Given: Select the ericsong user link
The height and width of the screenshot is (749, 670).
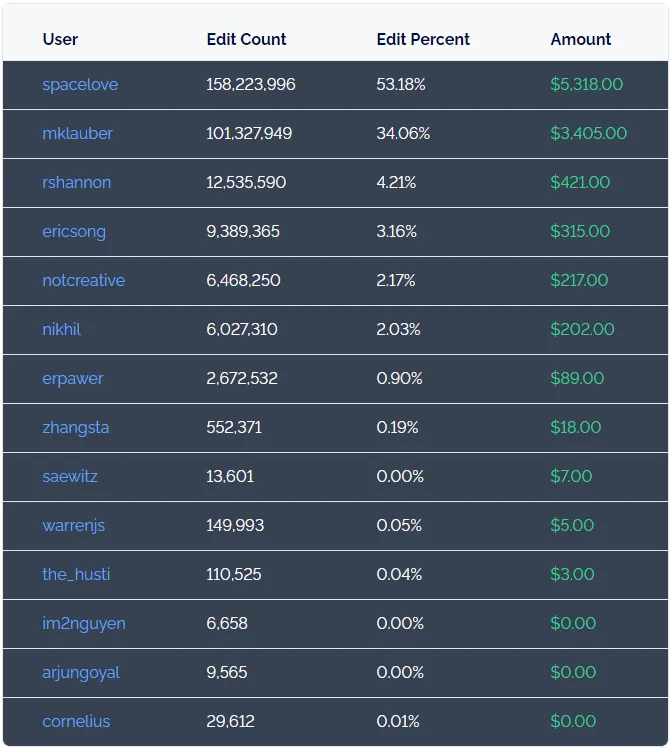Looking at the screenshot, I should point(73,232).
